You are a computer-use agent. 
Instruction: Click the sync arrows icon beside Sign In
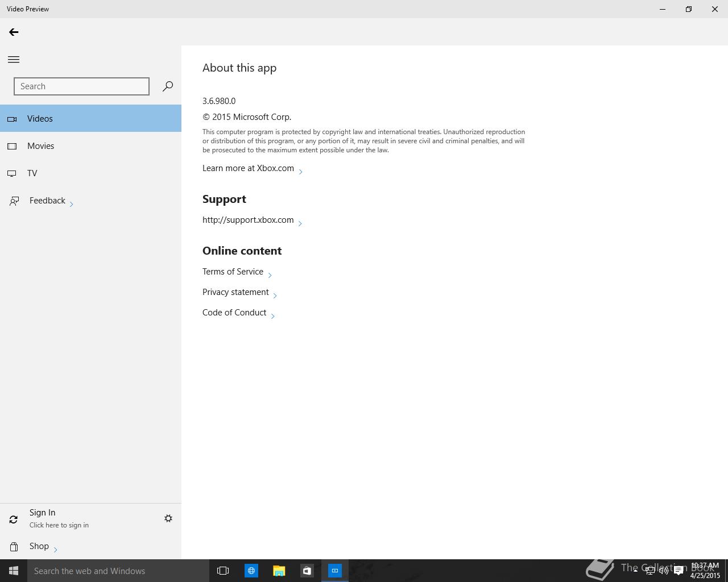pyautogui.click(x=14, y=519)
